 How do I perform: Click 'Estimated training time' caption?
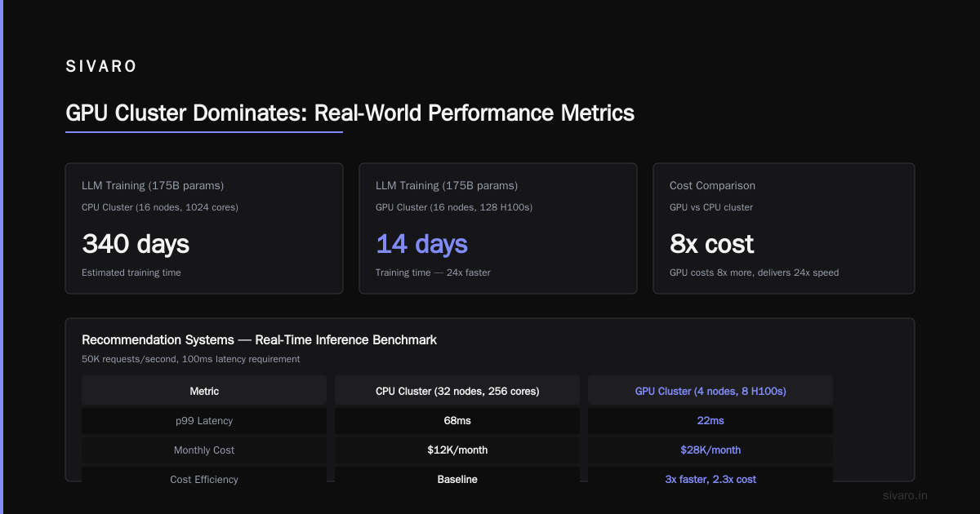pyautogui.click(x=131, y=273)
